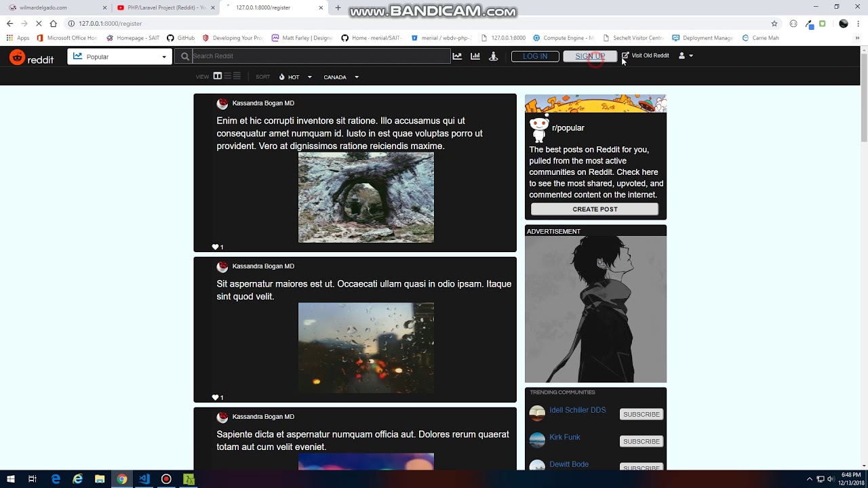
Task: Open Visual Studio Code from taskbar
Action: 144,479
